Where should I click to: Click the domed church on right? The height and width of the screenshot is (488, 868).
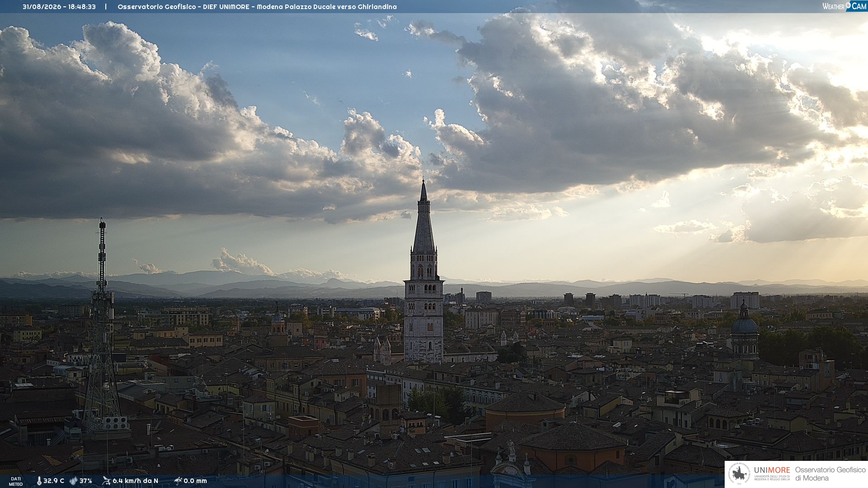click(744, 330)
